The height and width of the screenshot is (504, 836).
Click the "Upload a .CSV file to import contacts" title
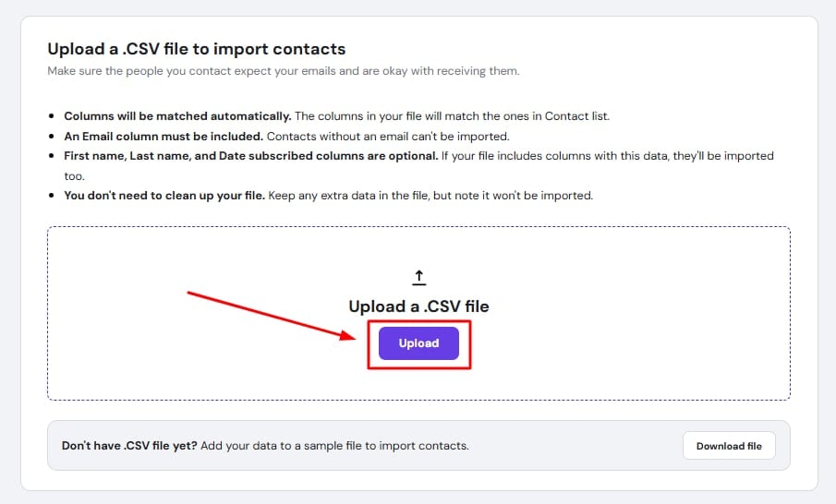tap(196, 48)
